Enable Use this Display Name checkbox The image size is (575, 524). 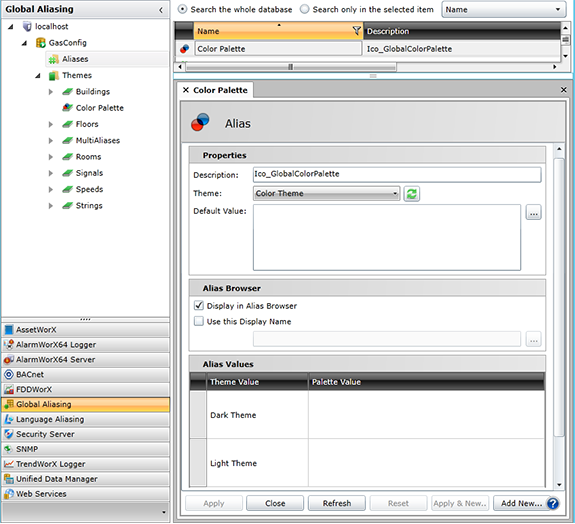(198, 321)
